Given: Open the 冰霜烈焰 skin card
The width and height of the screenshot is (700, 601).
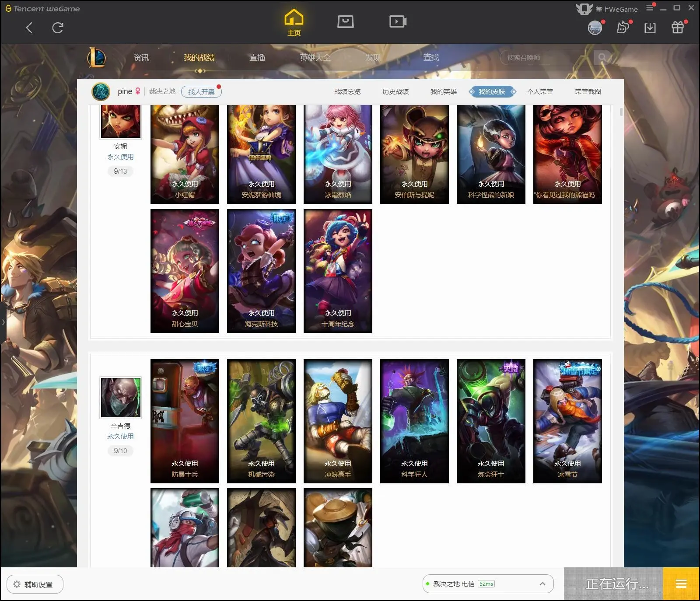Looking at the screenshot, I should pyautogui.click(x=338, y=154).
